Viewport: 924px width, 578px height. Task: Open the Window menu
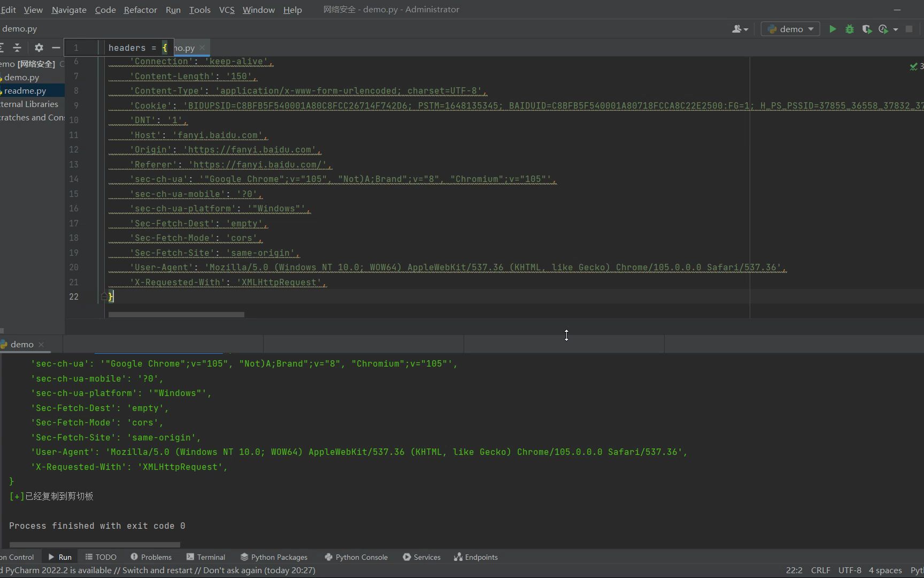pos(259,10)
